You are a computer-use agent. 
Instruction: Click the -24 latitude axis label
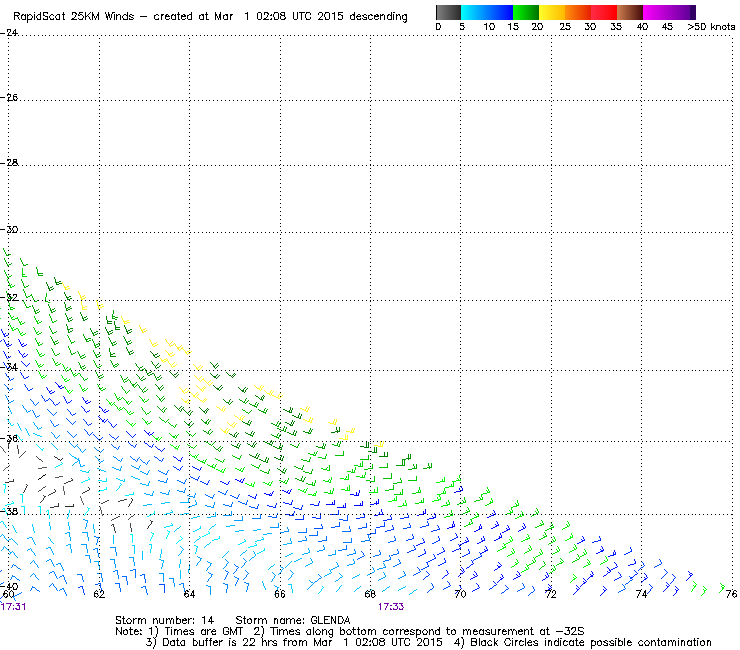[9, 33]
